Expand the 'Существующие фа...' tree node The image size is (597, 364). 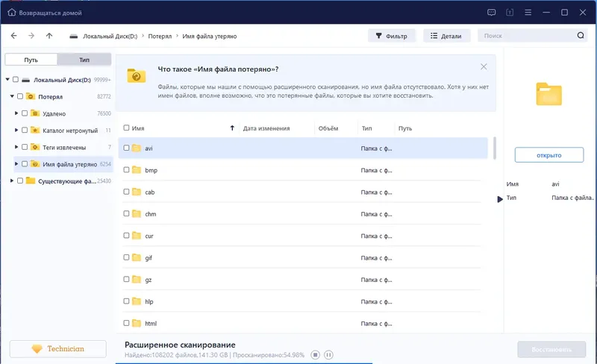[12, 181]
